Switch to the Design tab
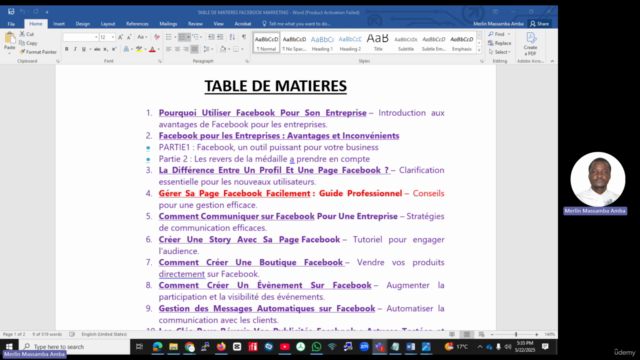The image size is (640, 360). pyautogui.click(x=82, y=24)
